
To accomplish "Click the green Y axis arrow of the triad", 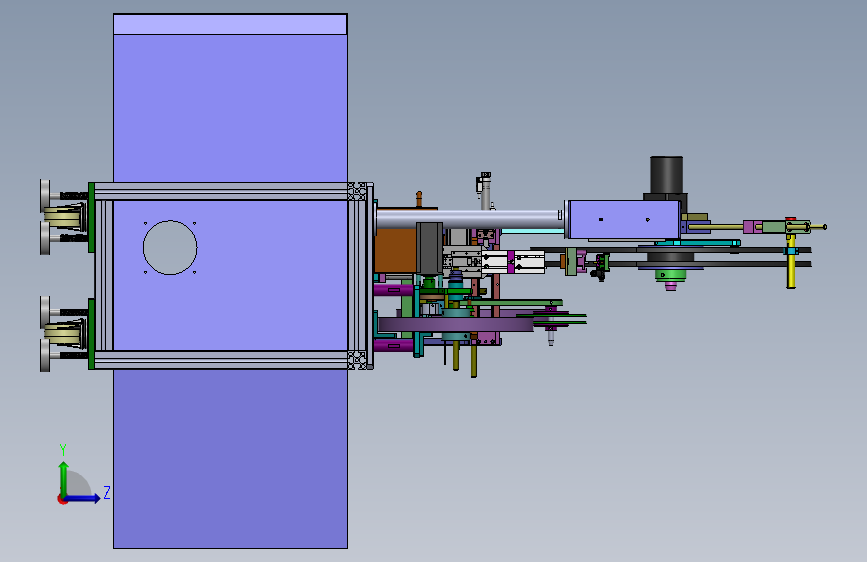I will click(x=64, y=478).
